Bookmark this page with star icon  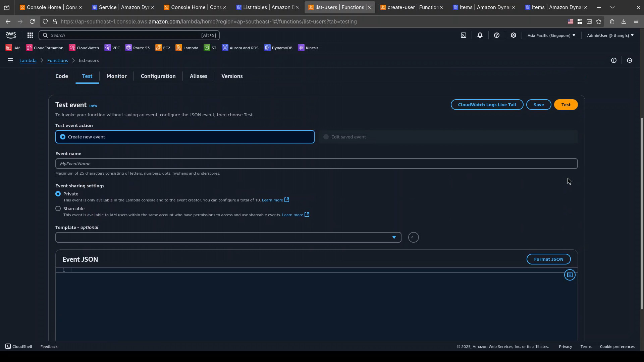pyautogui.click(x=599, y=21)
